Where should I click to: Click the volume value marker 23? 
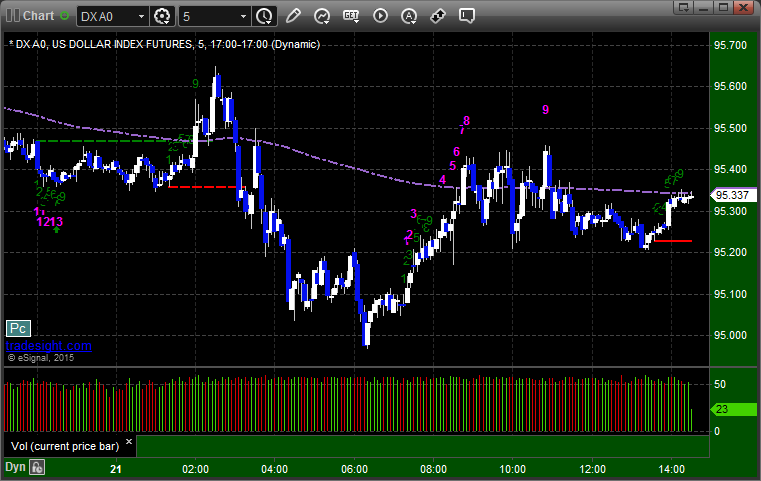click(x=733, y=409)
